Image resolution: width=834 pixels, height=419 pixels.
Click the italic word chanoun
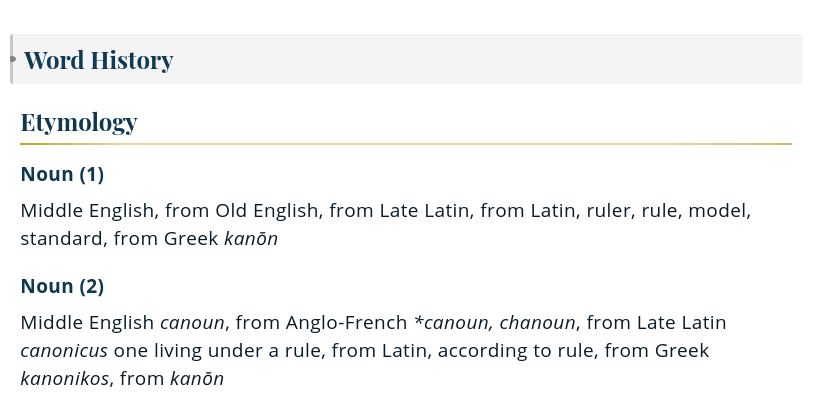[x=538, y=323]
